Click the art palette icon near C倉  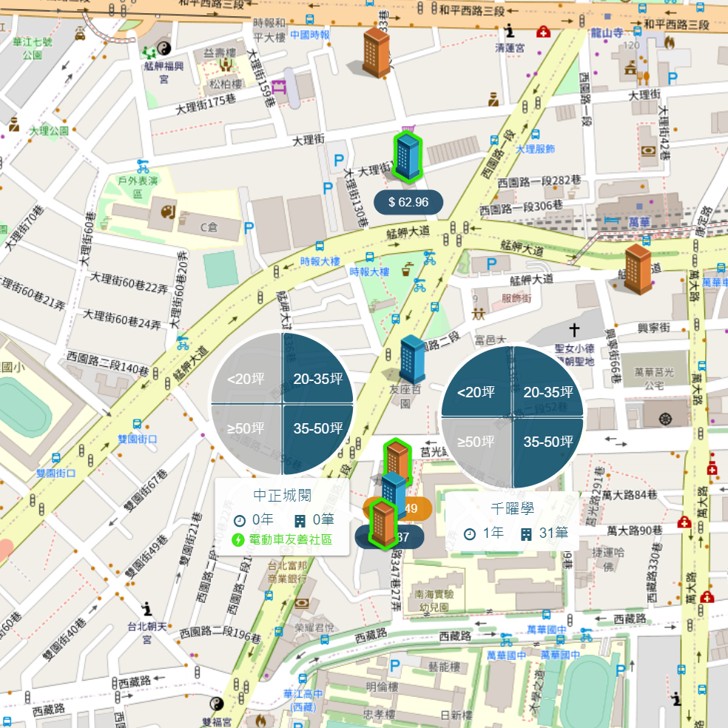click(x=168, y=212)
